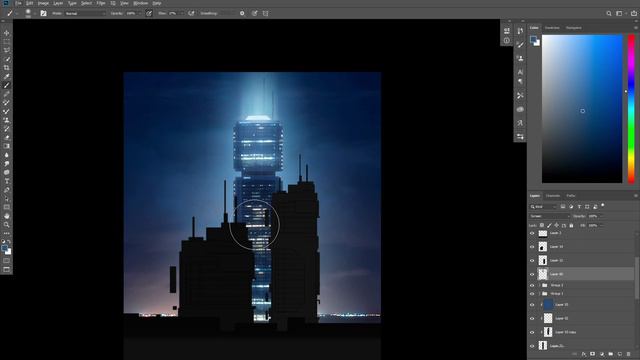Select the Crop tool
This screenshot has height=360, width=640.
[x=7, y=68]
